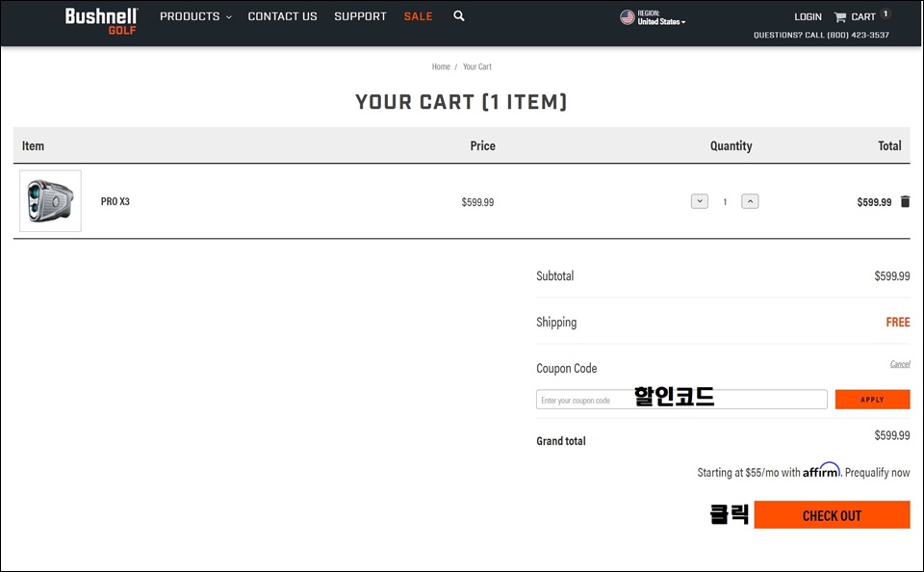The width and height of the screenshot is (924, 572).
Task: Click the Shipping label
Action: 556,322
